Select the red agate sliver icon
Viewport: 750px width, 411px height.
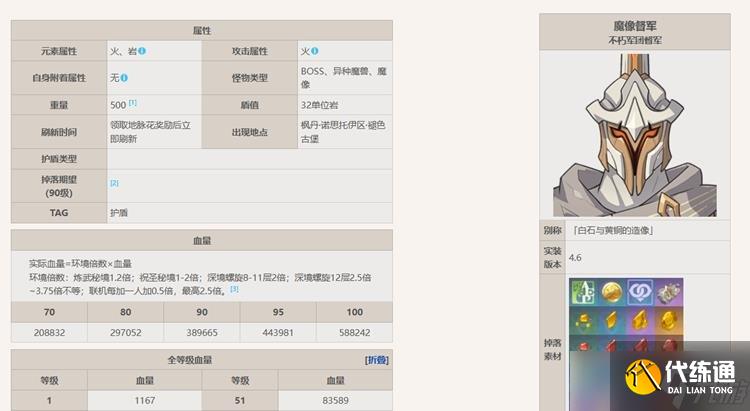(x=583, y=345)
